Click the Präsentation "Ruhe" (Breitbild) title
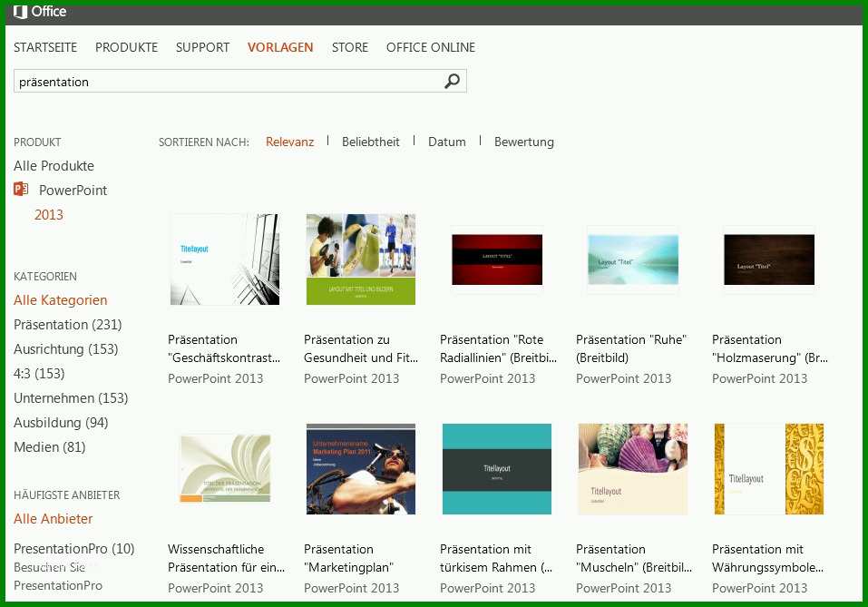Image resolution: width=868 pixels, height=607 pixels. (631, 348)
